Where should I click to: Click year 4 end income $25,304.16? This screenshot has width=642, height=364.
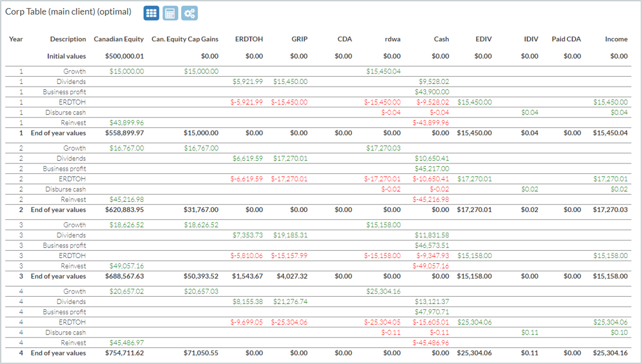pos(610,353)
